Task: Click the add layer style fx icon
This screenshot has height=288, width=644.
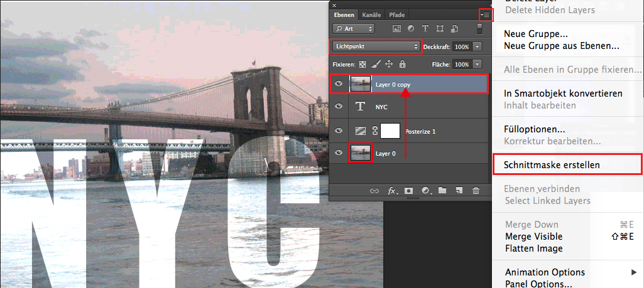Action: pos(393,191)
